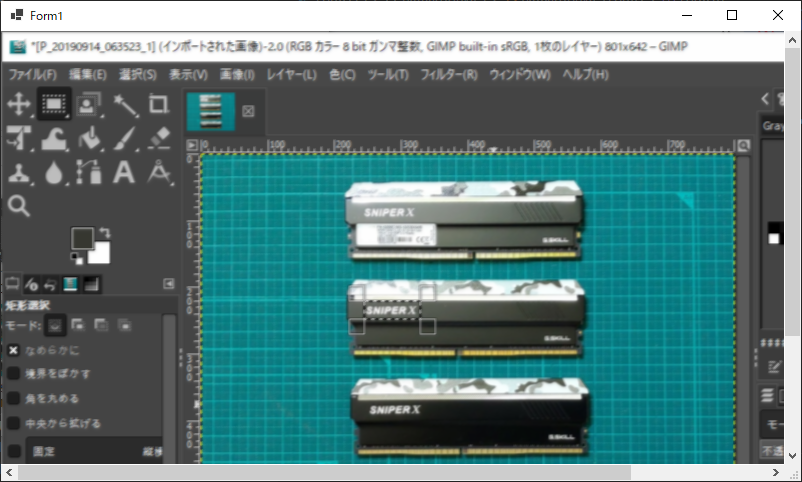
Task: Click Form1 vertical scrollbar up arrow
Action: pos(792,40)
